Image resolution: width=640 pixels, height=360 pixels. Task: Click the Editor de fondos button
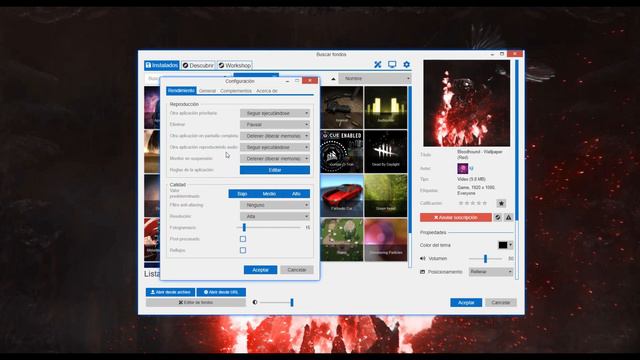(196, 302)
